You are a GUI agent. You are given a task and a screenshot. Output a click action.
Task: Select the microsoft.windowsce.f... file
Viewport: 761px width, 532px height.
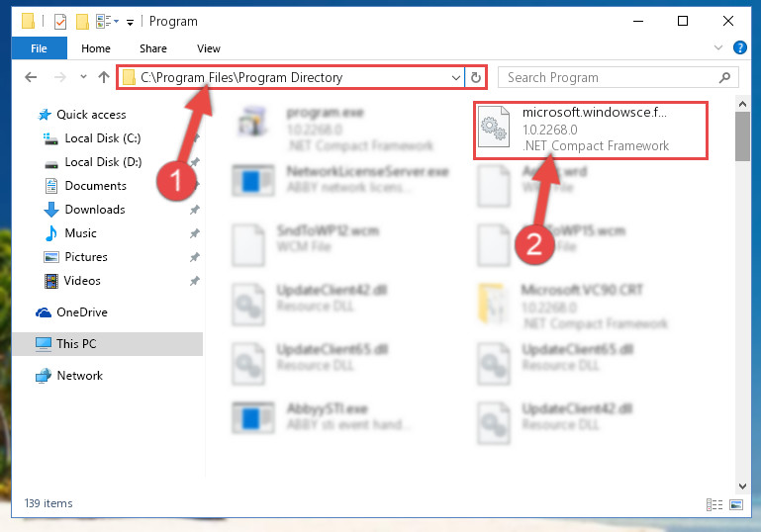coord(591,130)
